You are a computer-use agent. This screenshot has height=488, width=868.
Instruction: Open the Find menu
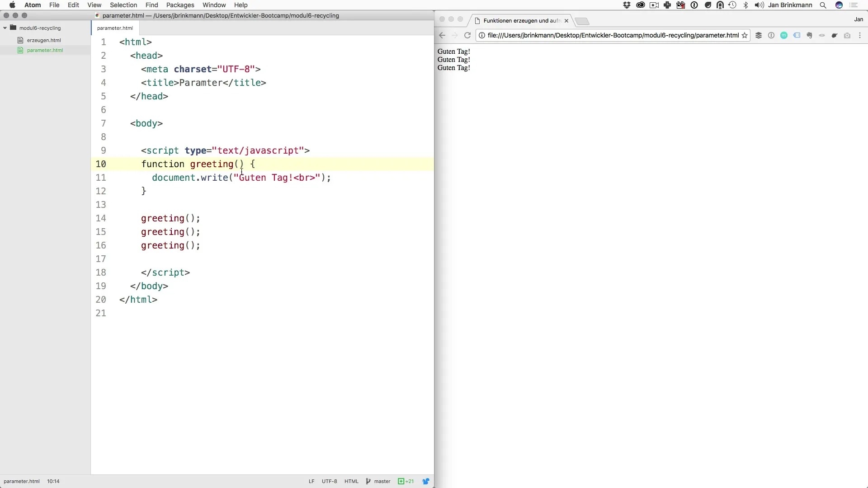(151, 5)
